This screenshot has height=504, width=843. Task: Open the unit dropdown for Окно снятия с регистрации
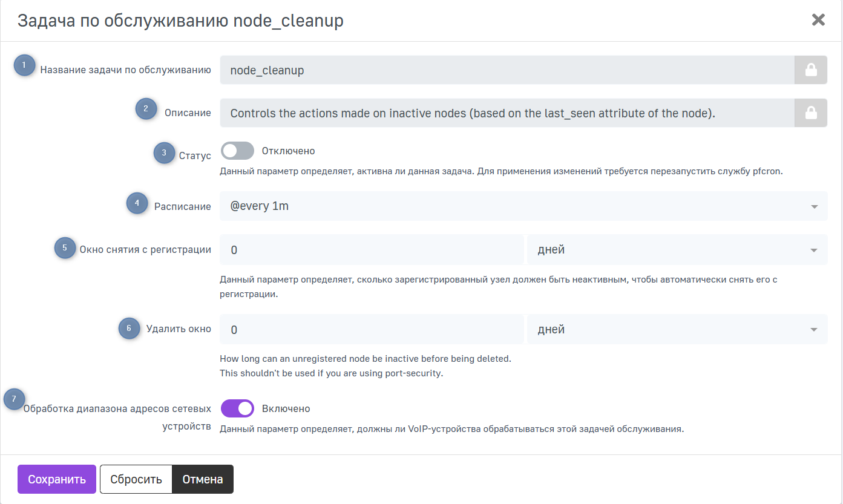tap(677, 250)
